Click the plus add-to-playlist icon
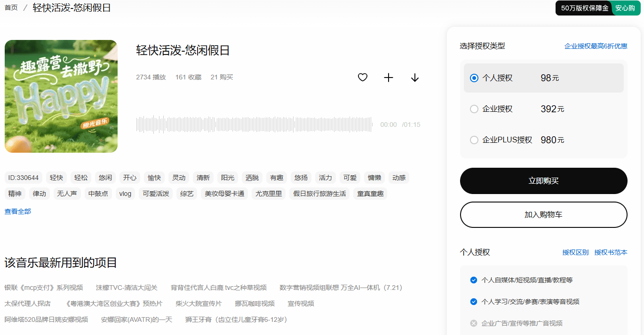 point(389,78)
